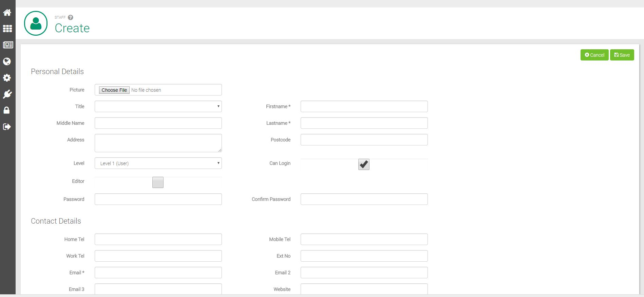The width and height of the screenshot is (644, 297).
Task: Click the plug icon in sidebar
Action: point(7,94)
